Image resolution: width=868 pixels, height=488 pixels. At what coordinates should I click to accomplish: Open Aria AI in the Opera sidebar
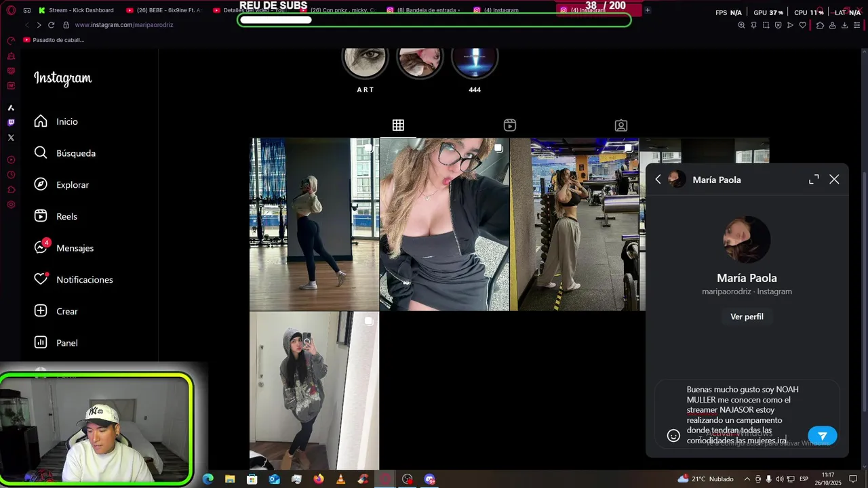coord(11,108)
